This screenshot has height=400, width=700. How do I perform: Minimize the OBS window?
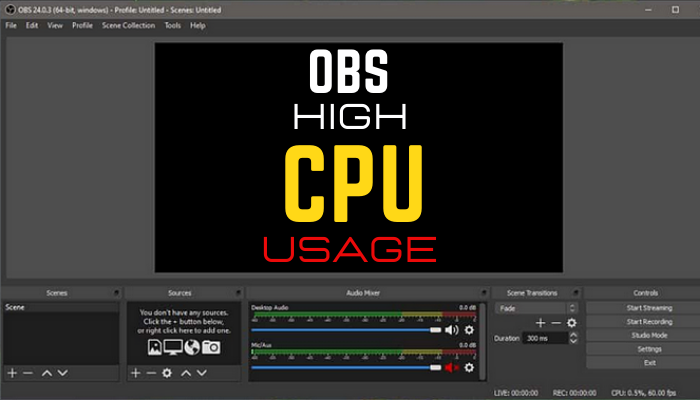point(649,9)
